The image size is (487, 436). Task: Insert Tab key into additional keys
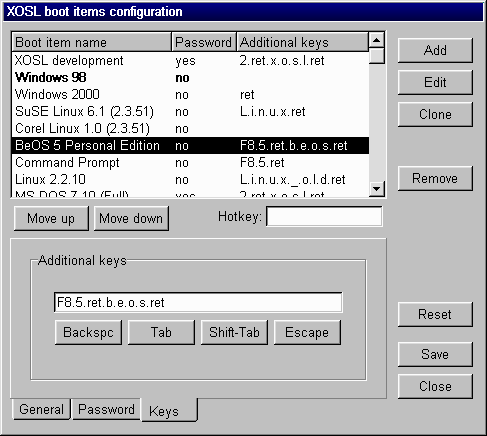161,332
